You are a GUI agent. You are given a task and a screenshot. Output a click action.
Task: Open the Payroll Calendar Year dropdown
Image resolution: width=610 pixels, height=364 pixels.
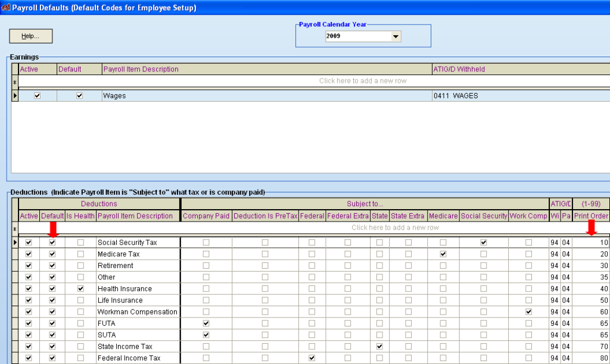tap(395, 36)
